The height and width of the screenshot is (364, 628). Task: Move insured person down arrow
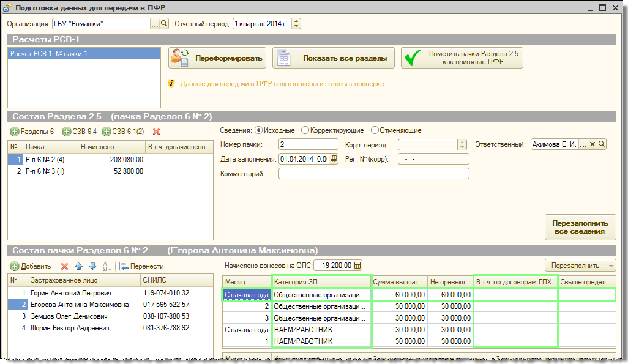point(92,266)
